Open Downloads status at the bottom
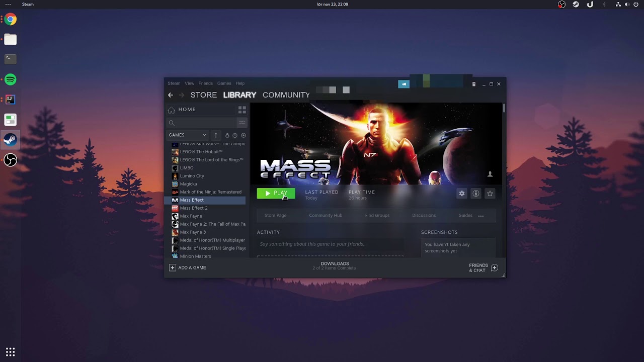Screen dimensions: 644x362 pyautogui.click(x=335, y=265)
